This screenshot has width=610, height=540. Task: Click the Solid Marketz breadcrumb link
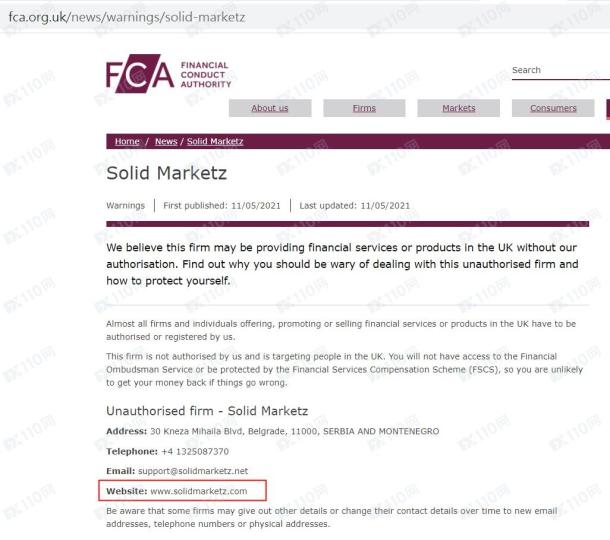[x=215, y=141]
